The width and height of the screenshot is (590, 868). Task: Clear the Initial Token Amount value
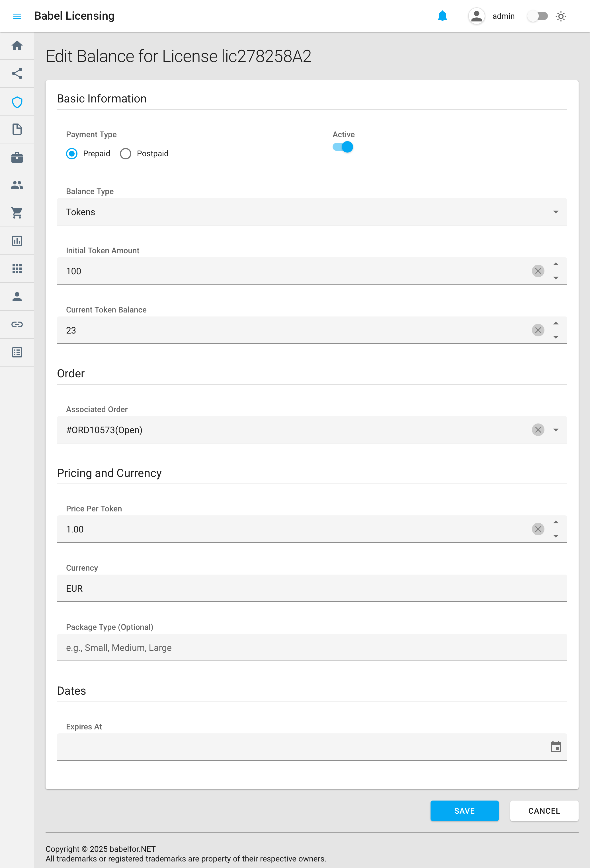tap(538, 271)
